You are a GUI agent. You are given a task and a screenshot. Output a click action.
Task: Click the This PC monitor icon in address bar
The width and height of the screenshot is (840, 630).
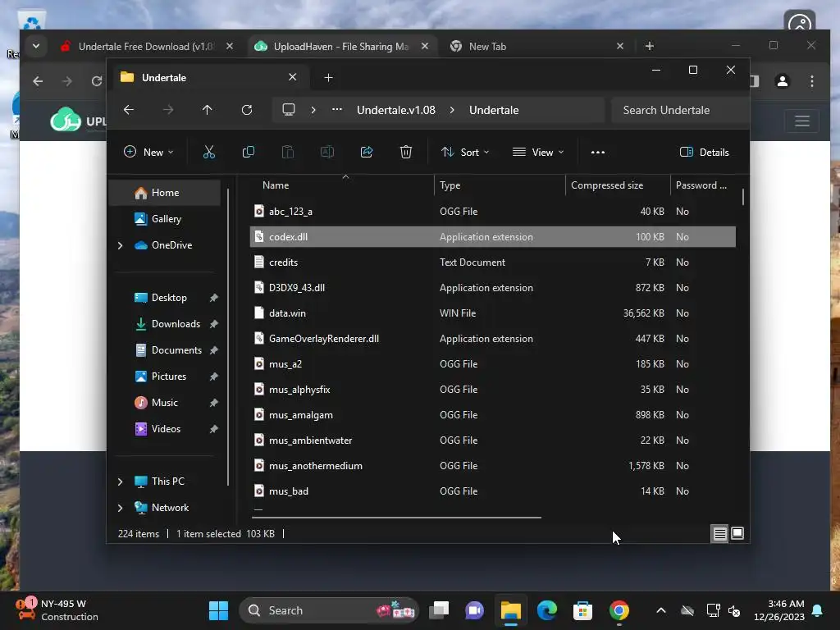[x=289, y=110]
